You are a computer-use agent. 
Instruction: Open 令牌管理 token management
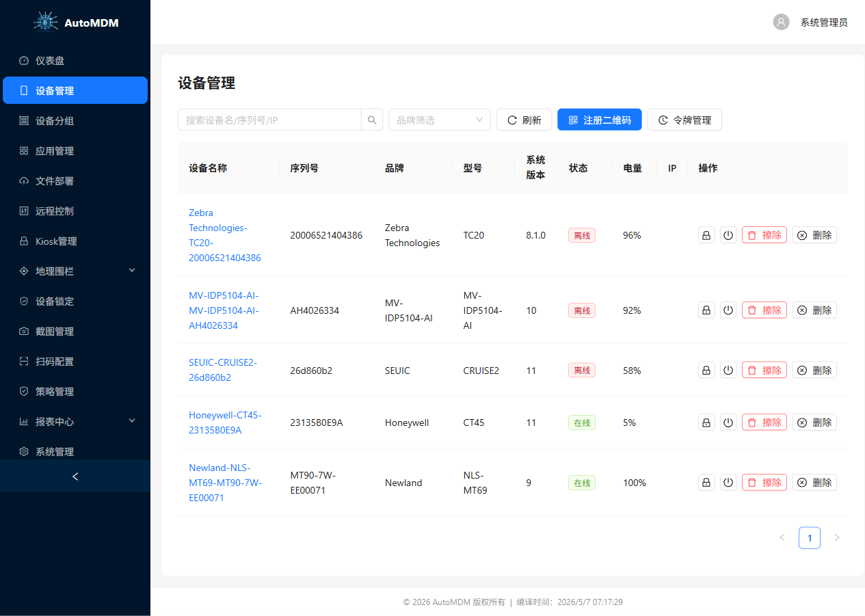(684, 120)
